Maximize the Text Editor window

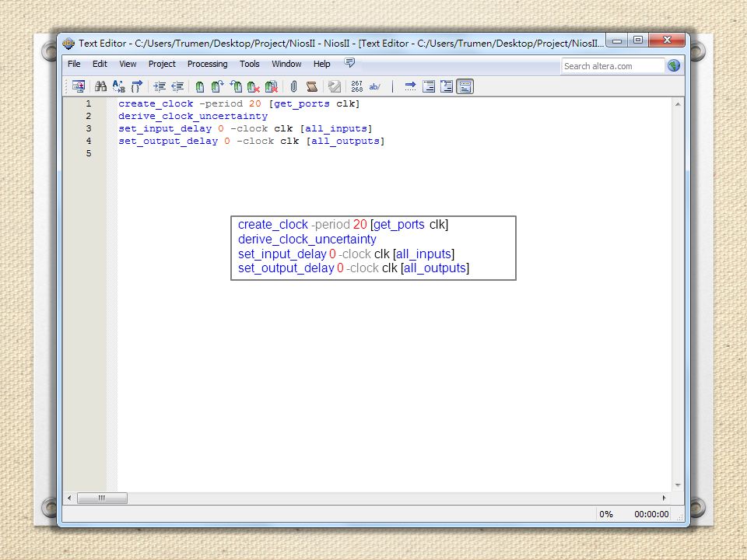[638, 40]
